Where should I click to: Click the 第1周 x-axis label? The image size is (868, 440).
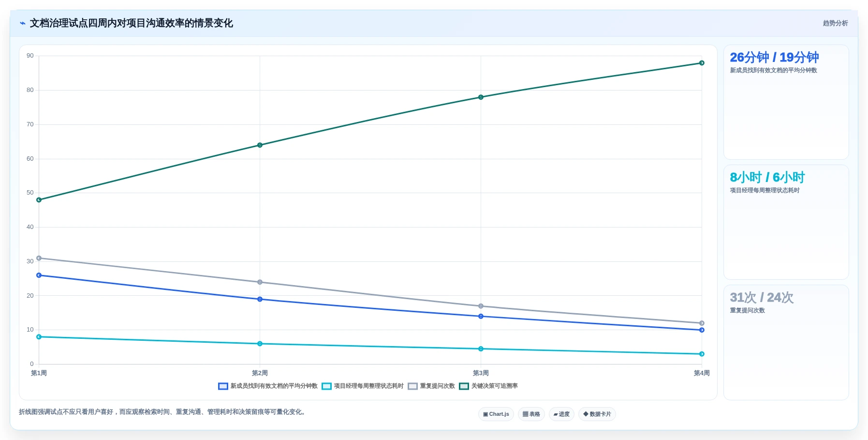(x=39, y=373)
